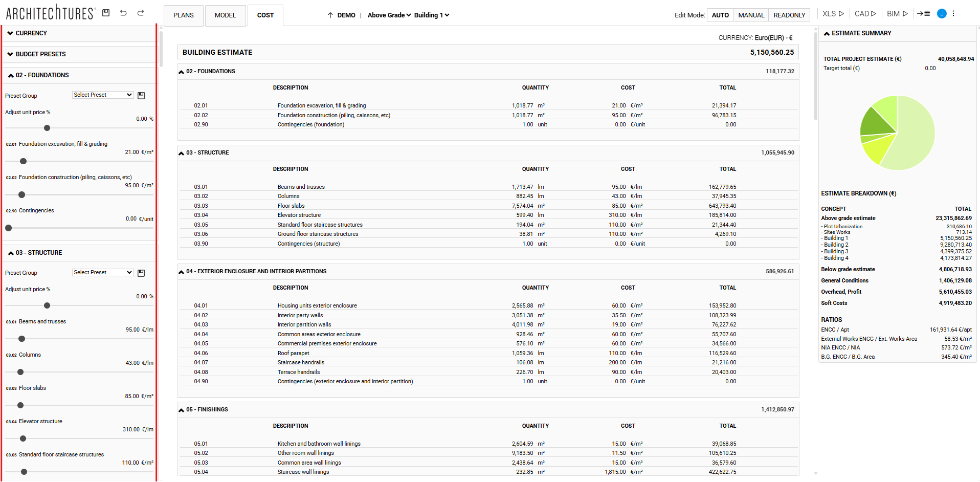The width and height of the screenshot is (980, 482).
Task: Collapse the 03 - STRUCTURE estimate section
Action: click(x=181, y=152)
